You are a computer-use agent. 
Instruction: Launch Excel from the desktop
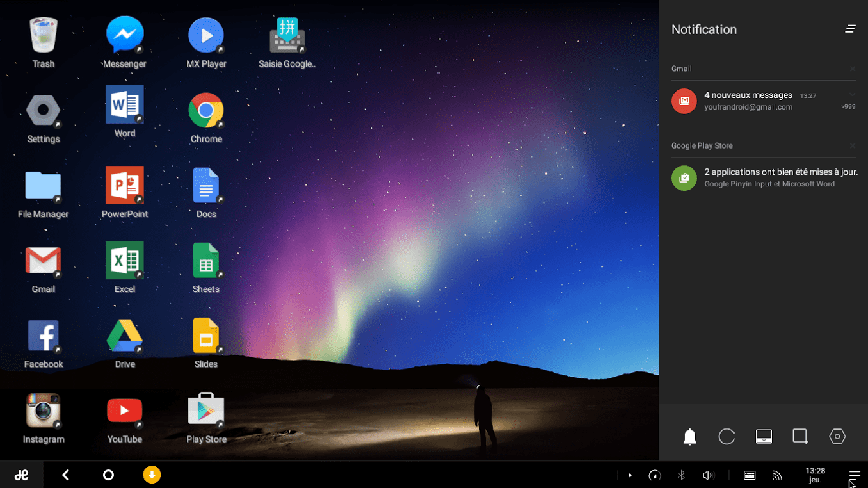click(x=125, y=260)
